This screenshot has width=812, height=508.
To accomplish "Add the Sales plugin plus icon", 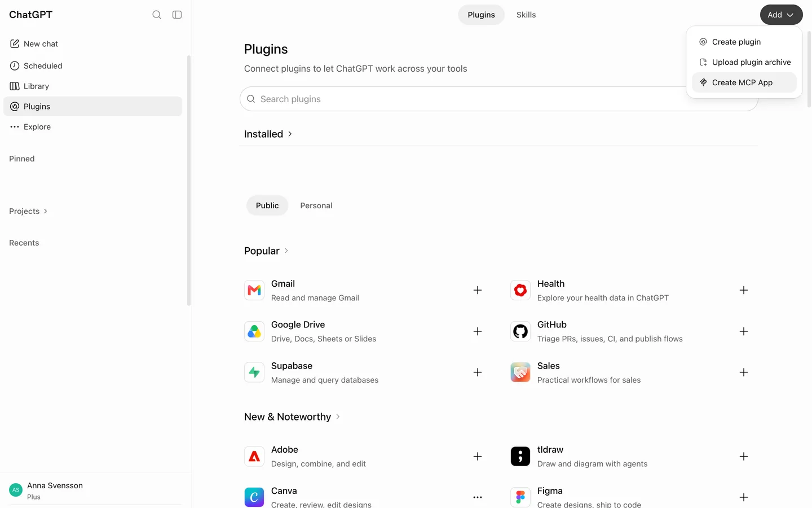I will pyautogui.click(x=744, y=373).
